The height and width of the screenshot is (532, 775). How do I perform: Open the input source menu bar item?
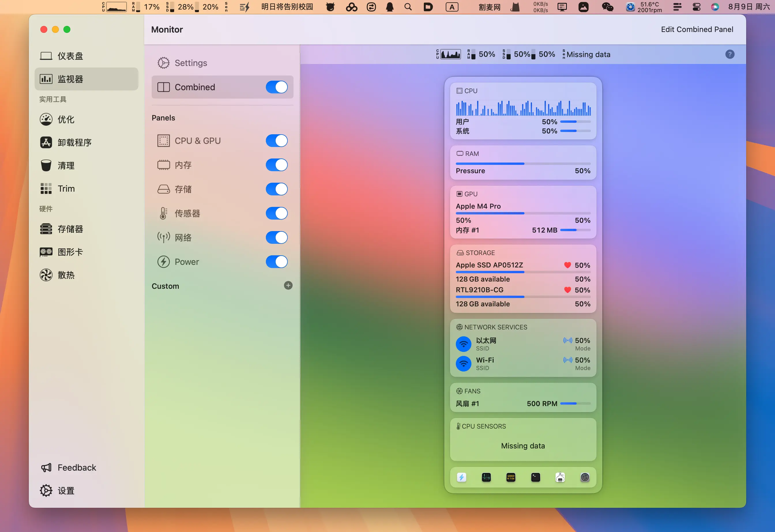452,7
